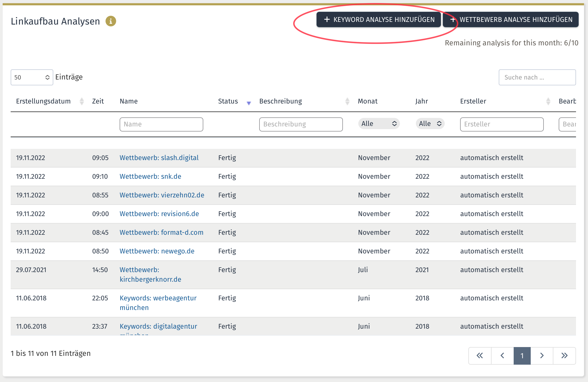Click Fertig status of snk.de row
This screenshot has width=588, height=382.
coord(227,176)
